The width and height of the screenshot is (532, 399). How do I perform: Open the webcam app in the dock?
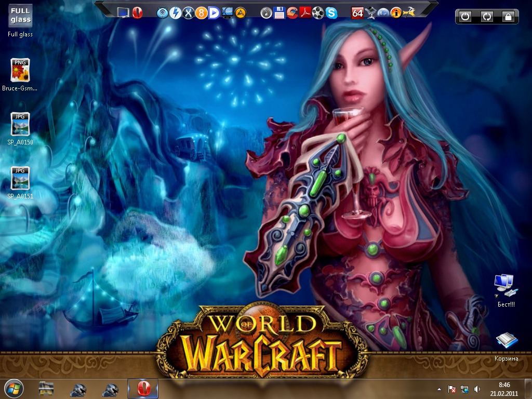[x=163, y=13]
